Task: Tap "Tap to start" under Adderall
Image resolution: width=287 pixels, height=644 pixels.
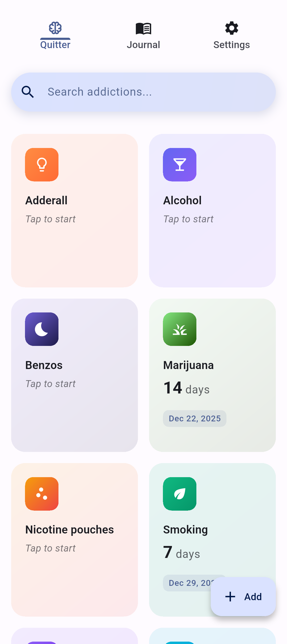Action: click(x=50, y=219)
